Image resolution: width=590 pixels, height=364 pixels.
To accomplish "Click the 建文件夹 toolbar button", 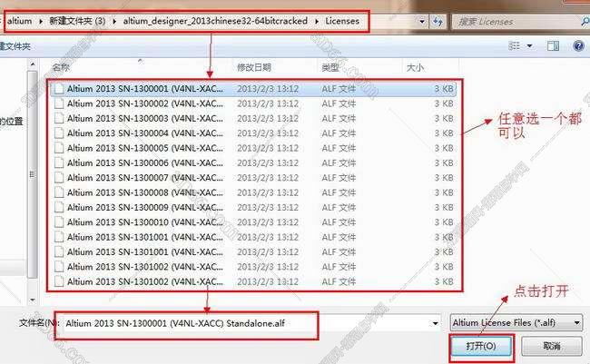I will point(15,46).
